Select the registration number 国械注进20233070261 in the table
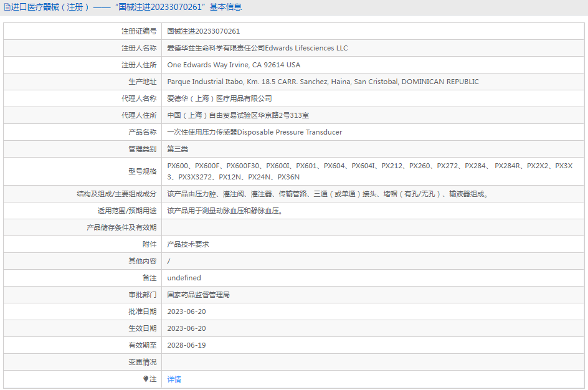Screen dimensions: 588x390 [203, 31]
